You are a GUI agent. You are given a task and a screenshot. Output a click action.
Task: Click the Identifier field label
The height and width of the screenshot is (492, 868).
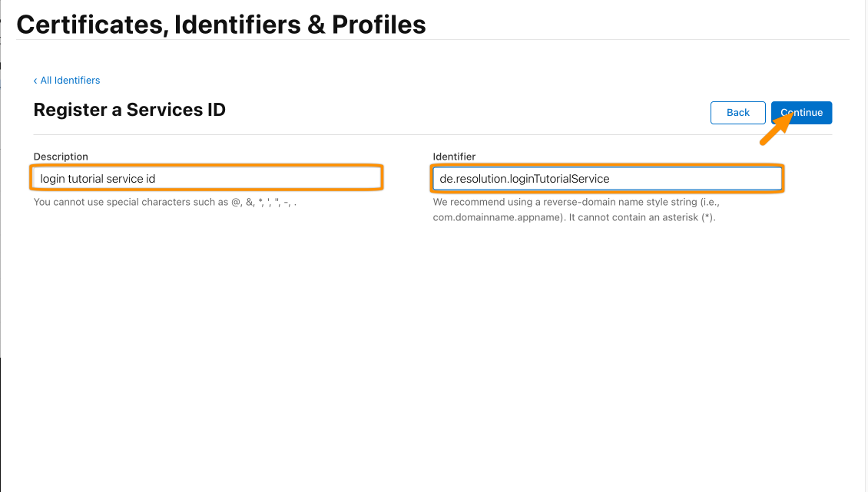tap(454, 157)
